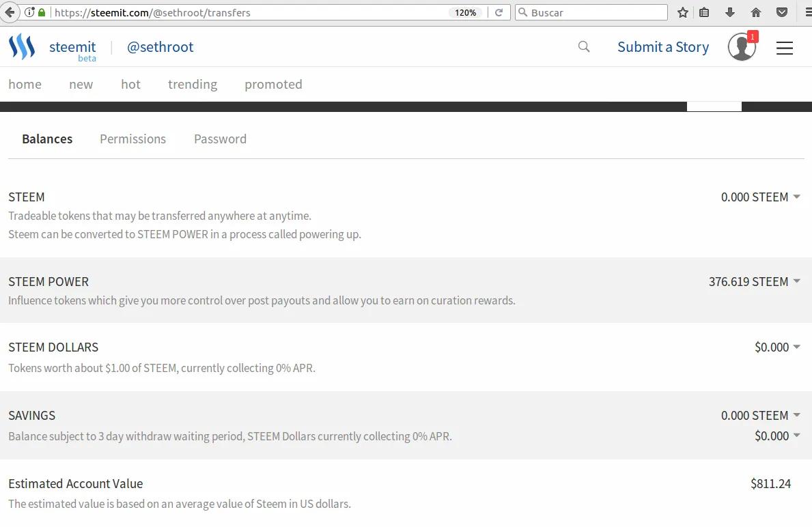
Task: Click the SAVINGS heading
Action: [31, 416]
